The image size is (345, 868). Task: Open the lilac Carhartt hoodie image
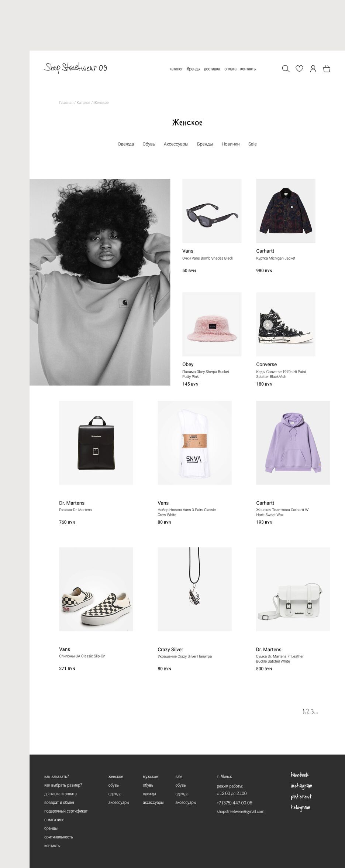[x=293, y=442]
